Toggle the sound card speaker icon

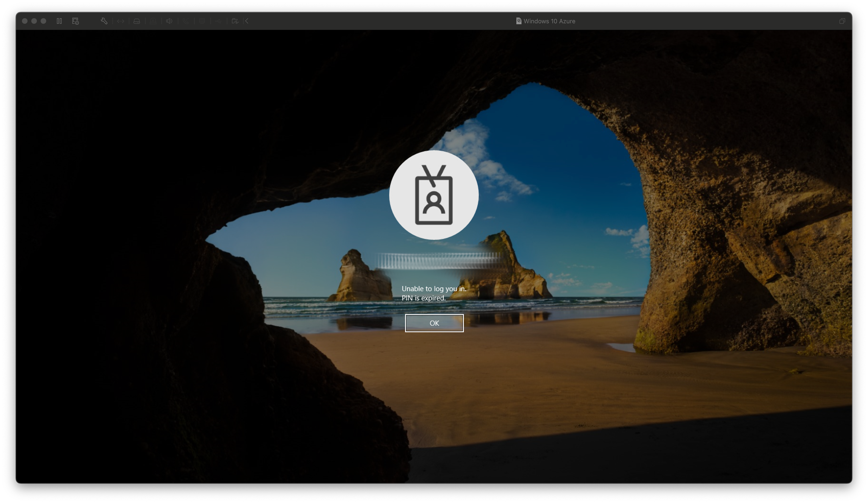coord(169,21)
